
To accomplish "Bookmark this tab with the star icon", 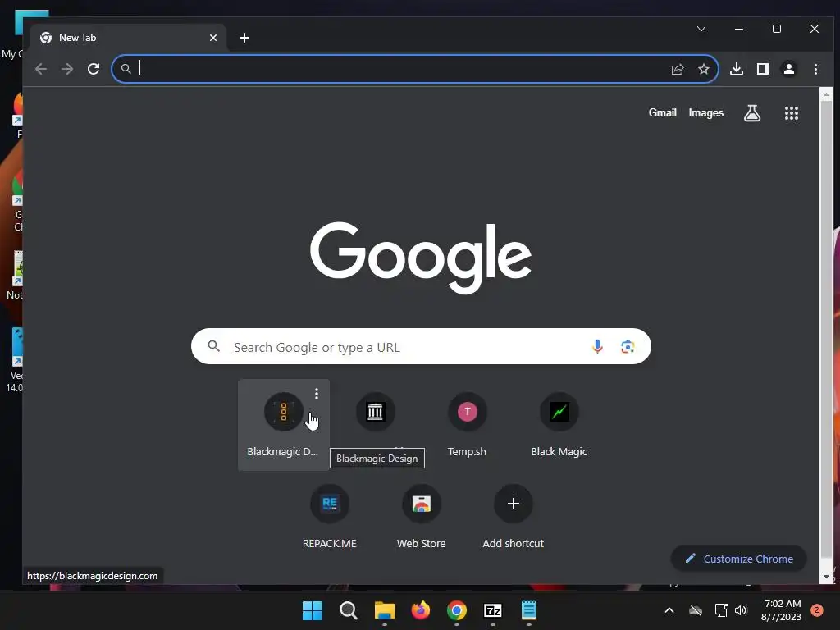I will point(703,69).
